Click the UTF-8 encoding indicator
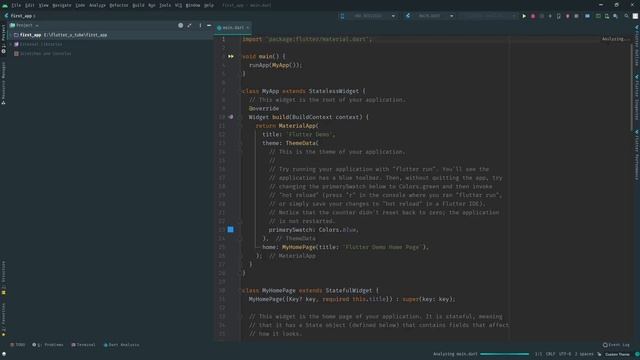640x360 pixels. (565, 354)
